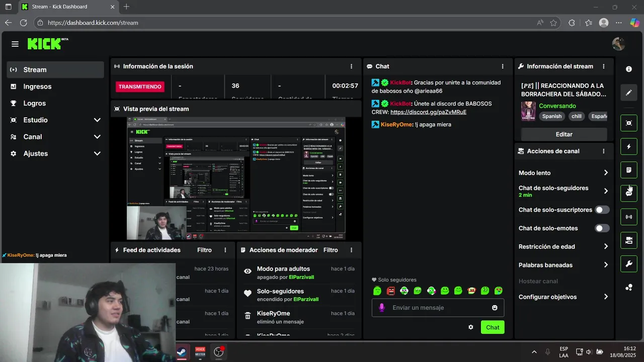This screenshot has width=644, height=362.
Task: Click KiseRyOme username in chat
Action: click(396, 125)
